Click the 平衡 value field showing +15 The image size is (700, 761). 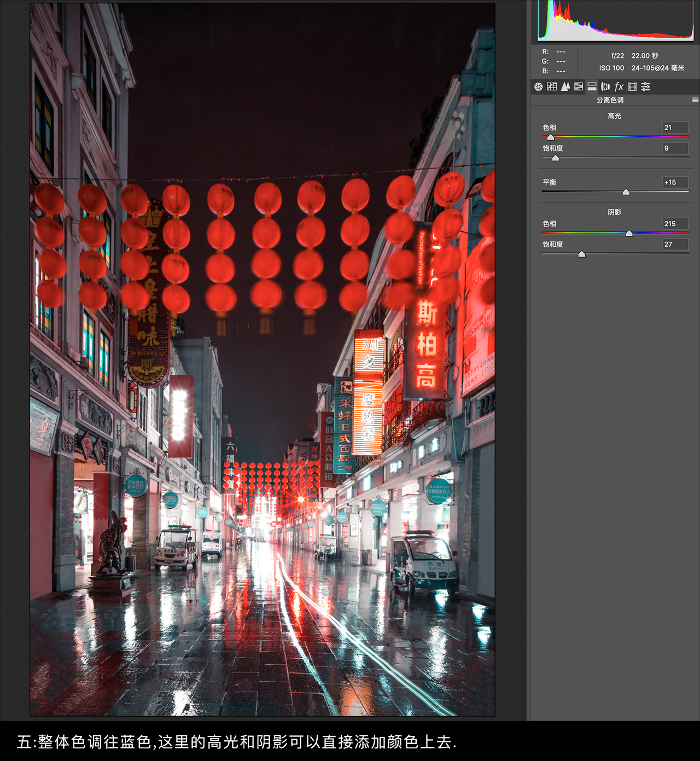pos(675,182)
